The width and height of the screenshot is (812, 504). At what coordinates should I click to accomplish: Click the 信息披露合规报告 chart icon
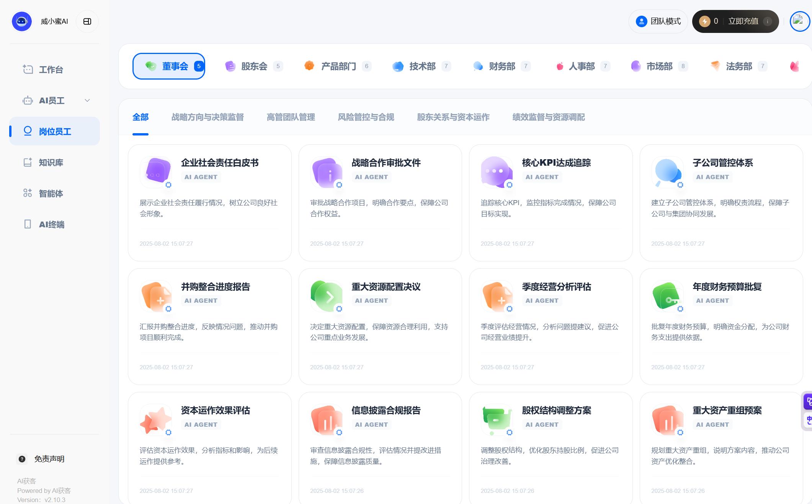(x=327, y=419)
